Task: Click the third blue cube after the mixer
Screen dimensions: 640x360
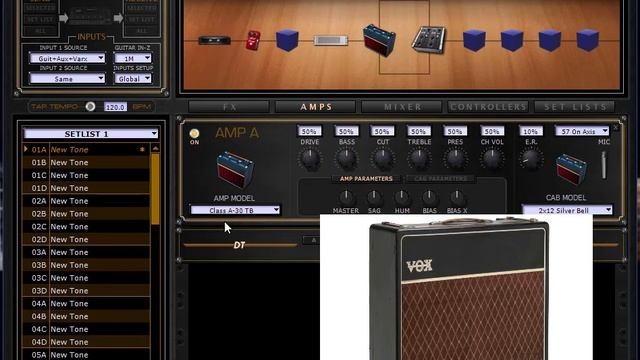Action: pos(549,40)
